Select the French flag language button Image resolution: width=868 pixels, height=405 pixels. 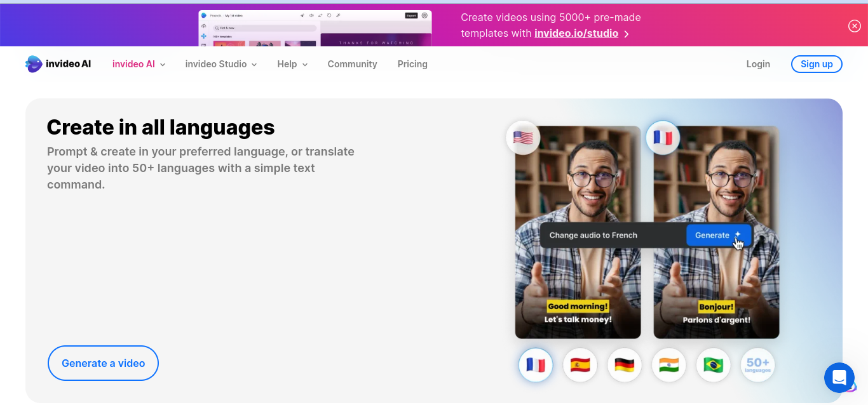[x=536, y=365]
